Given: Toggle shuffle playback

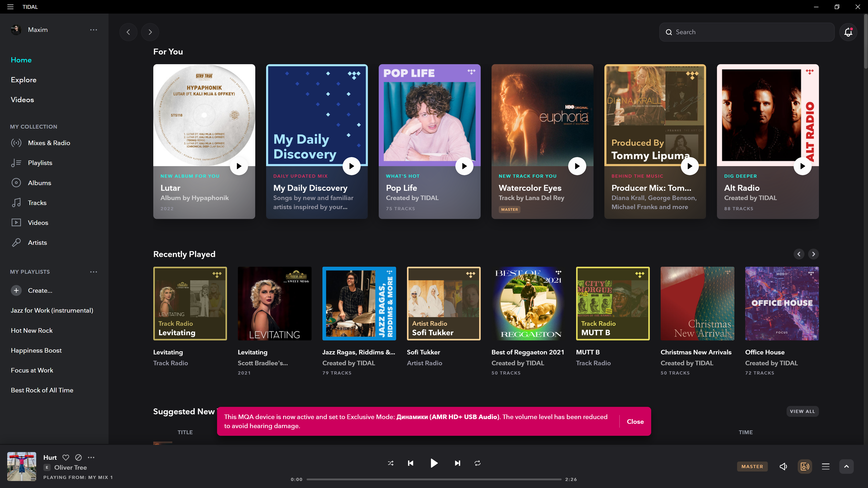Looking at the screenshot, I should click(390, 463).
